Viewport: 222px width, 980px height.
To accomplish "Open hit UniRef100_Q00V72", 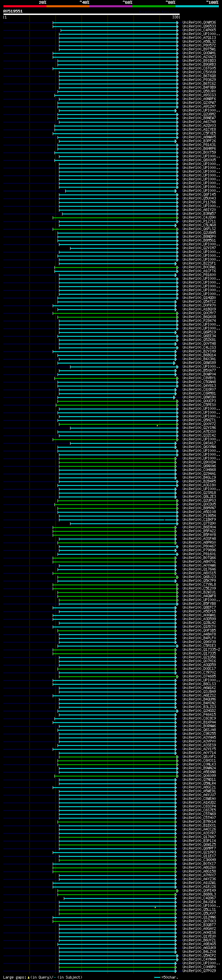I will point(199,424).
